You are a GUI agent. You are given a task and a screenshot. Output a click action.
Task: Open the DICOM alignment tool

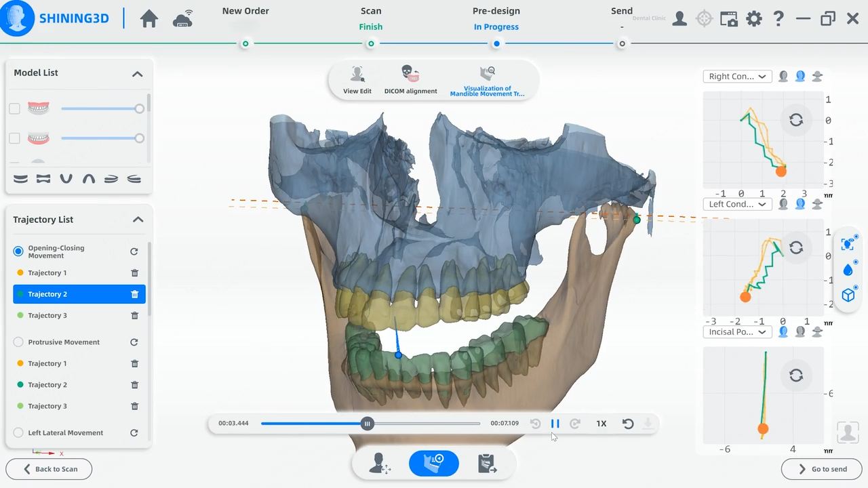[x=410, y=79]
